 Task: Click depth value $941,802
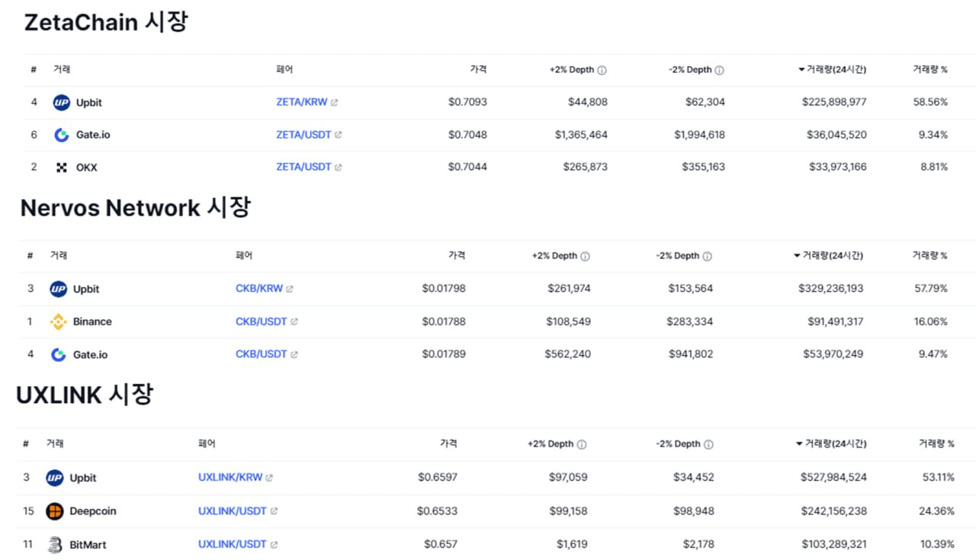tap(691, 354)
